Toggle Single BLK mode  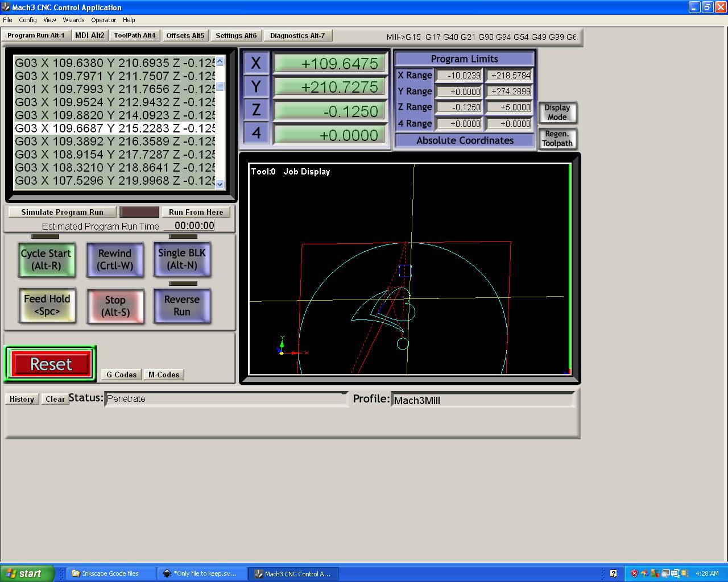[182, 259]
